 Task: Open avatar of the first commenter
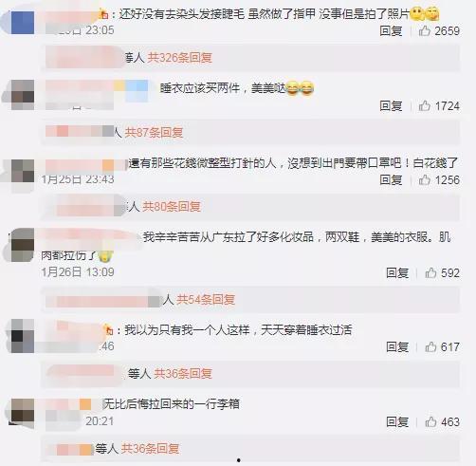[x=23, y=22]
